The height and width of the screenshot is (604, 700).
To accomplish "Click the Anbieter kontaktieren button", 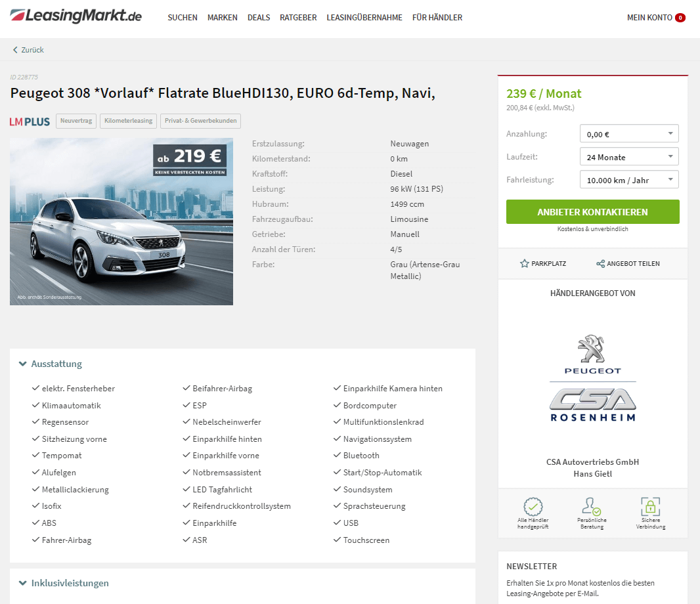I will [x=592, y=211].
